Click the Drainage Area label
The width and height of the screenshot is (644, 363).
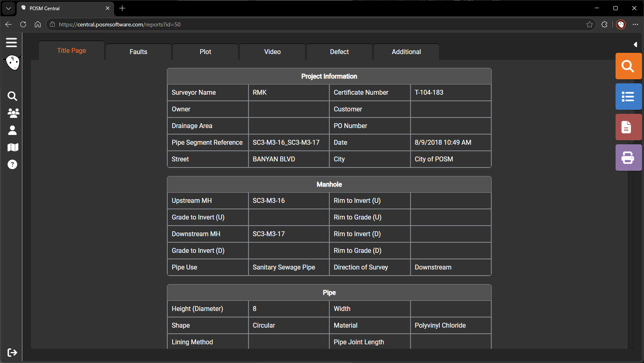[x=192, y=126]
